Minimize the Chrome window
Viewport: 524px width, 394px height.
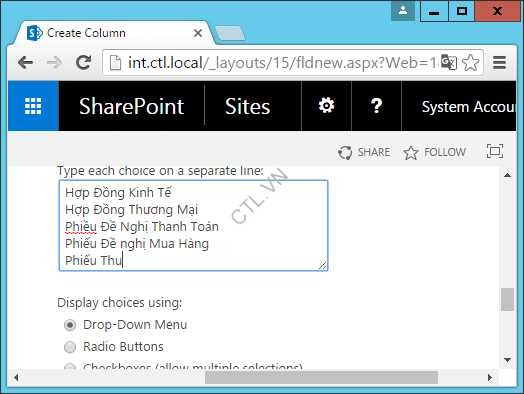coord(434,11)
